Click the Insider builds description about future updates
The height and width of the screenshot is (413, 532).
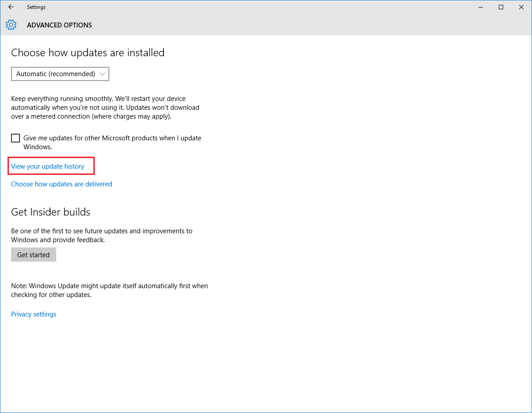[x=102, y=235]
